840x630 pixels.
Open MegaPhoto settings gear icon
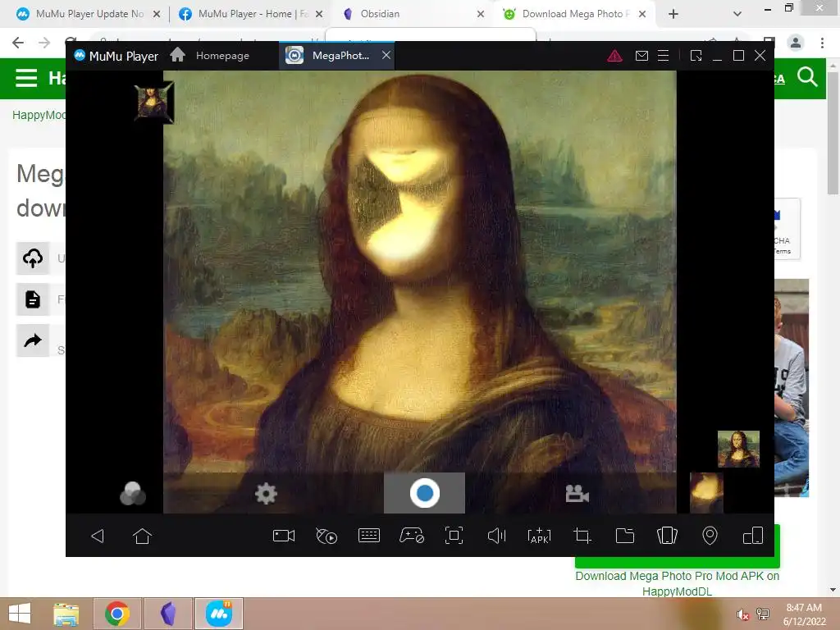pos(266,493)
